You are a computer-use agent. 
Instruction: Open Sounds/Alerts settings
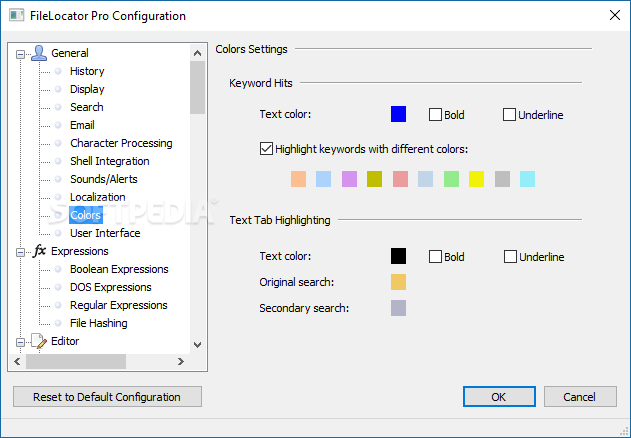103,179
